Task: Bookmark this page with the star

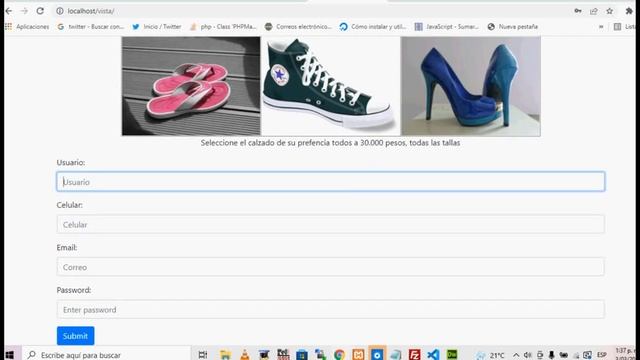Action: 609,11
